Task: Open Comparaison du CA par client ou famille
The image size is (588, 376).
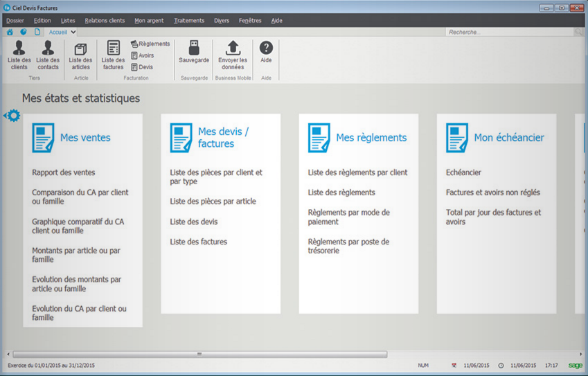Action: 80,197
